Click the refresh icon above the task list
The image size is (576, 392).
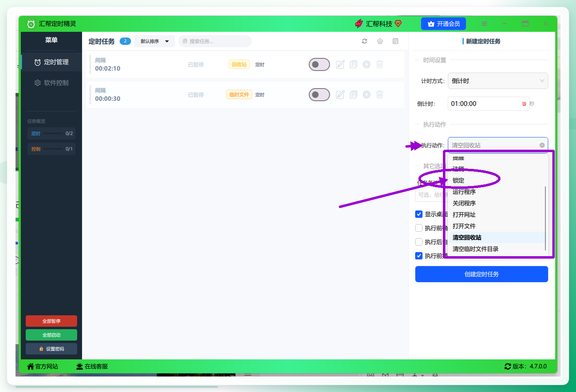[x=365, y=41]
